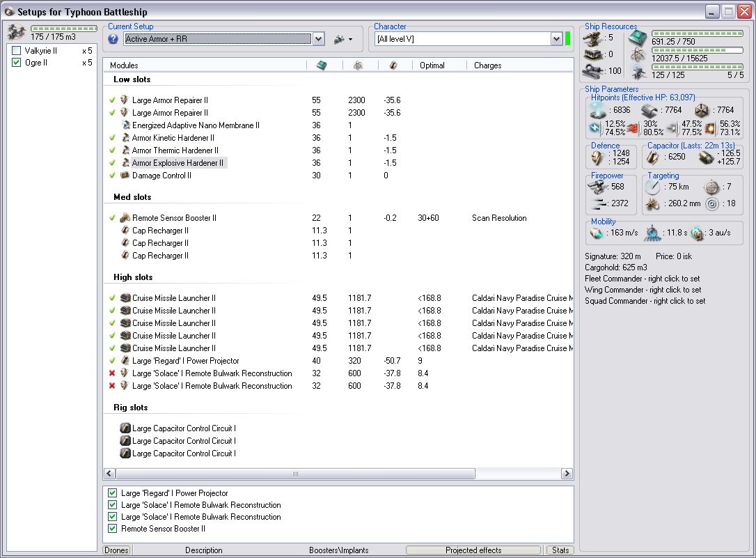Click the Drones button at bottom left
The height and width of the screenshot is (558, 756).
(x=116, y=550)
